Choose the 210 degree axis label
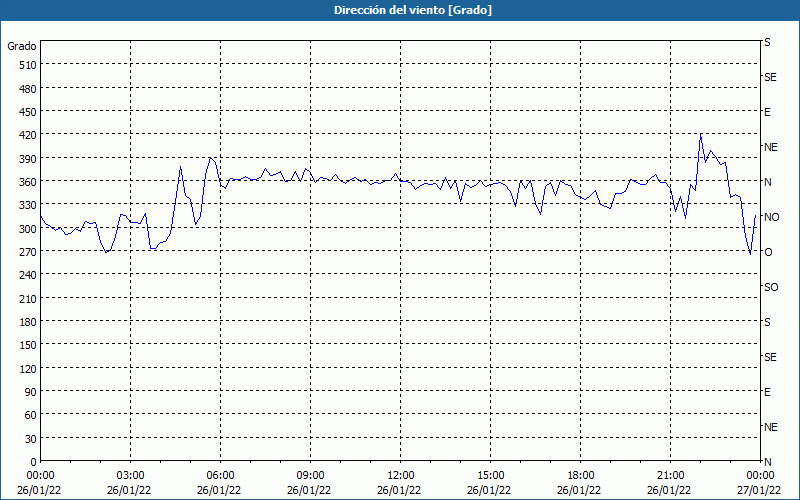800x500 pixels. tap(28, 298)
